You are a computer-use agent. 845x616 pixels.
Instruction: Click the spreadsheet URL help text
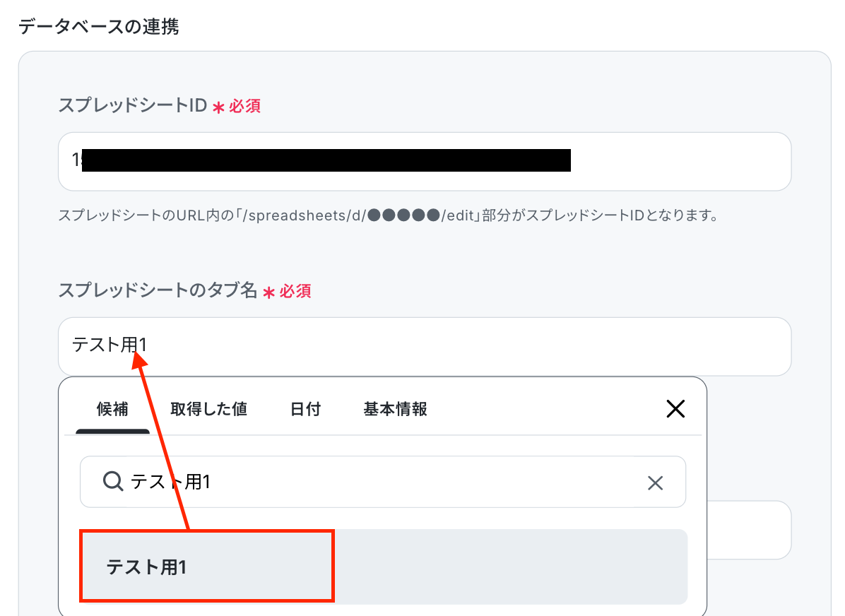tap(389, 215)
